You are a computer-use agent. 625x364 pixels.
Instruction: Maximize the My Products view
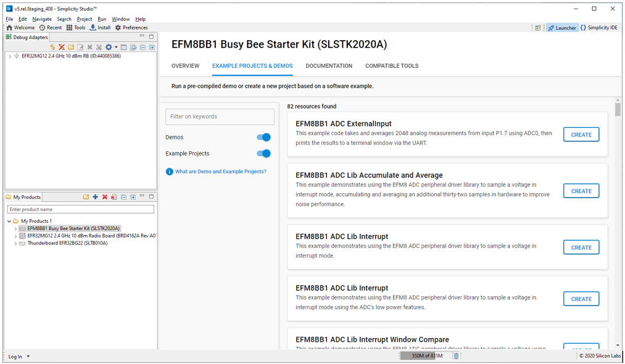pyautogui.click(x=151, y=197)
